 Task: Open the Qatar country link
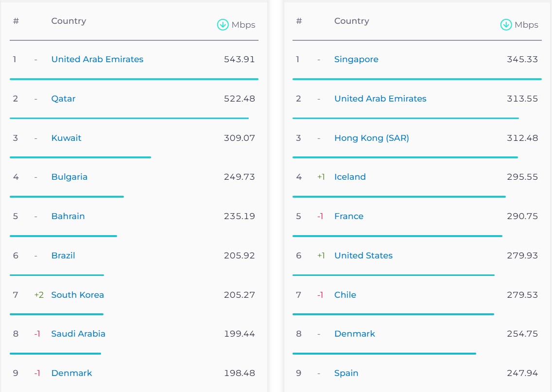tap(63, 99)
